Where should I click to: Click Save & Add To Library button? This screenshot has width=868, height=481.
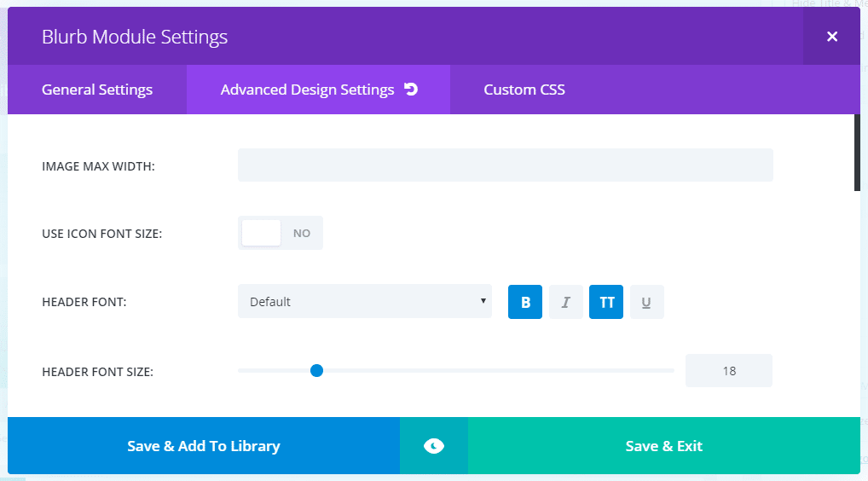(204, 445)
